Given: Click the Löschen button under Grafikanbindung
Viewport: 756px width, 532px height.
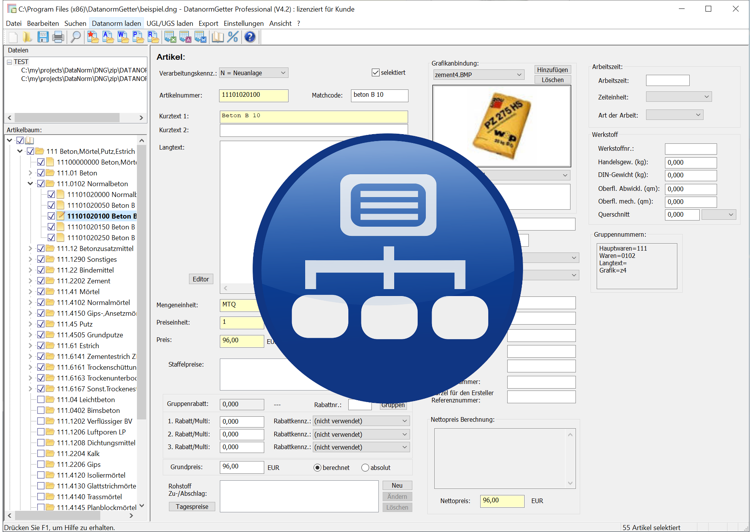Looking at the screenshot, I should click(553, 80).
